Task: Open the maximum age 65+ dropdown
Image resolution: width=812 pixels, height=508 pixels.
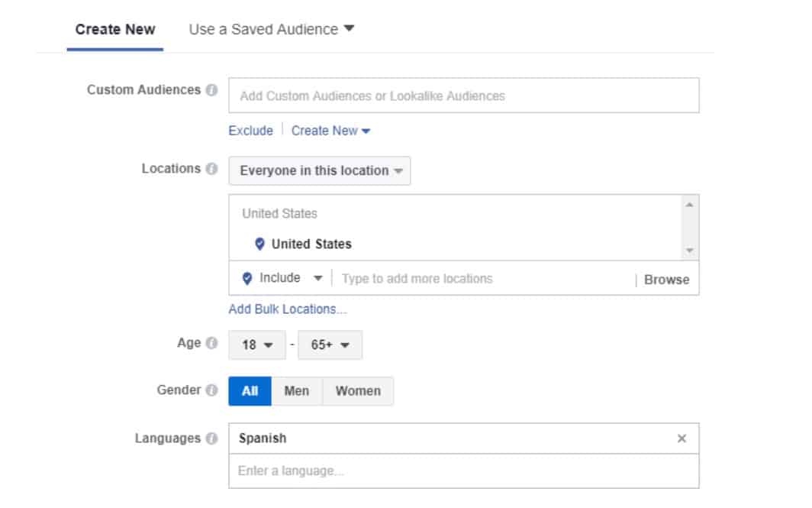Action: tap(330, 345)
